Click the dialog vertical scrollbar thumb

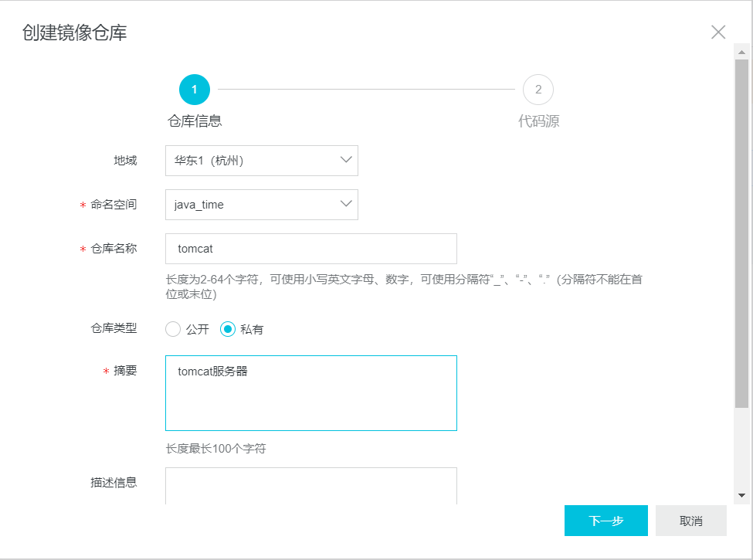click(741, 234)
